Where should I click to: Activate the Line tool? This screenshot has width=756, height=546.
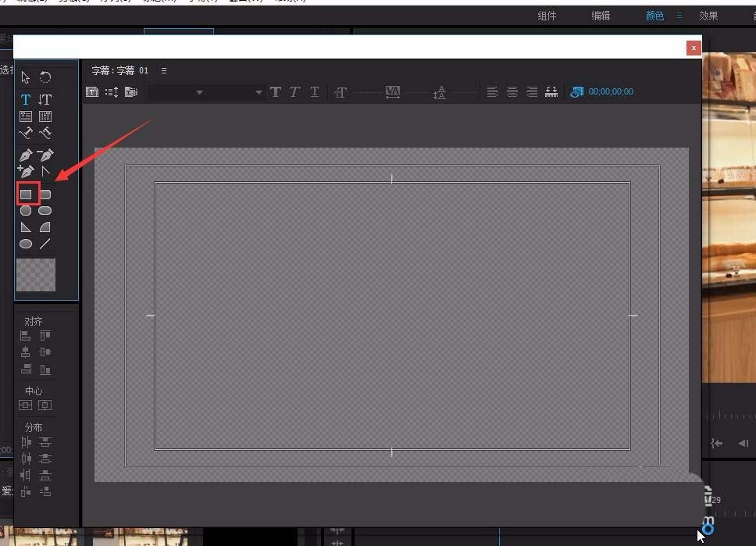point(45,244)
